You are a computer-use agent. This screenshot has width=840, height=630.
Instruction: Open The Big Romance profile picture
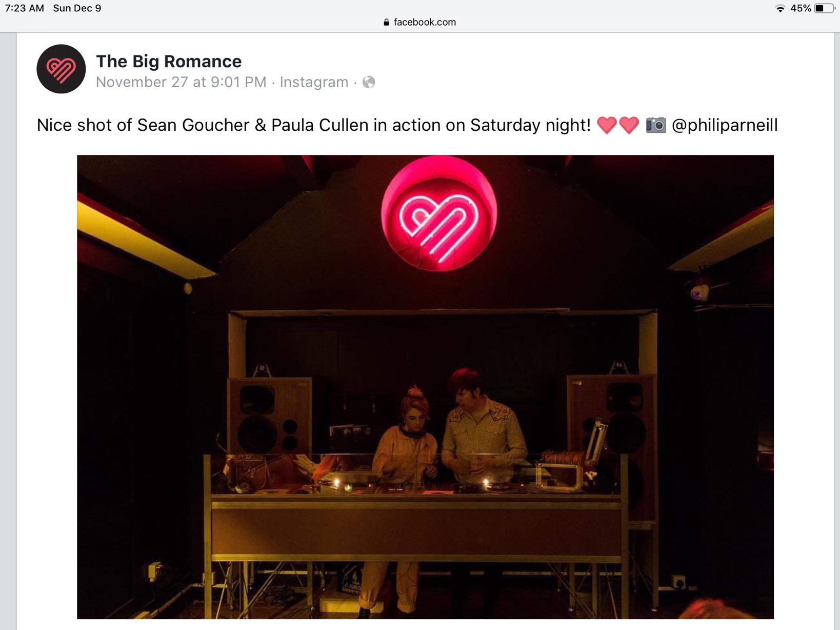[61, 69]
